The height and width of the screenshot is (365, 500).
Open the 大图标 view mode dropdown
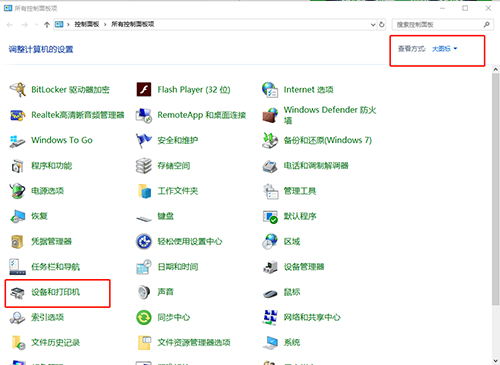[445, 49]
